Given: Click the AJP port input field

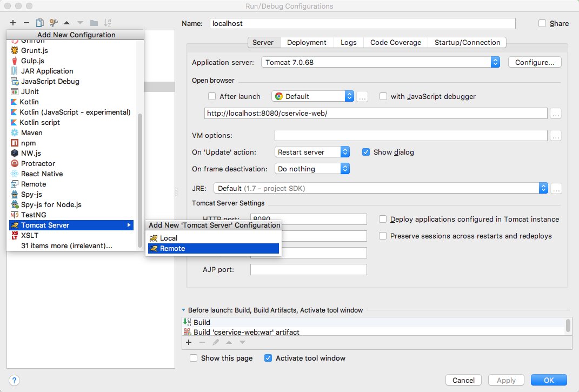Looking at the screenshot, I should tap(308, 270).
